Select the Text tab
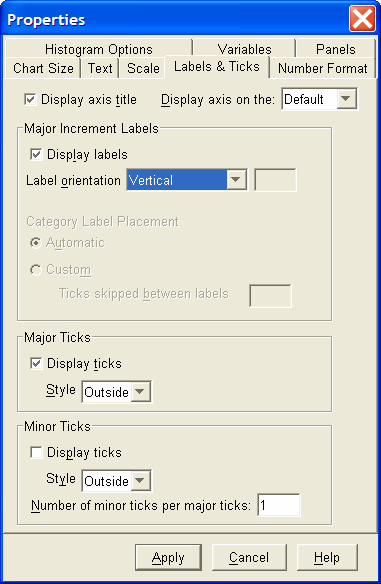Screen dimensions: 381x584 pyautogui.click(x=100, y=68)
